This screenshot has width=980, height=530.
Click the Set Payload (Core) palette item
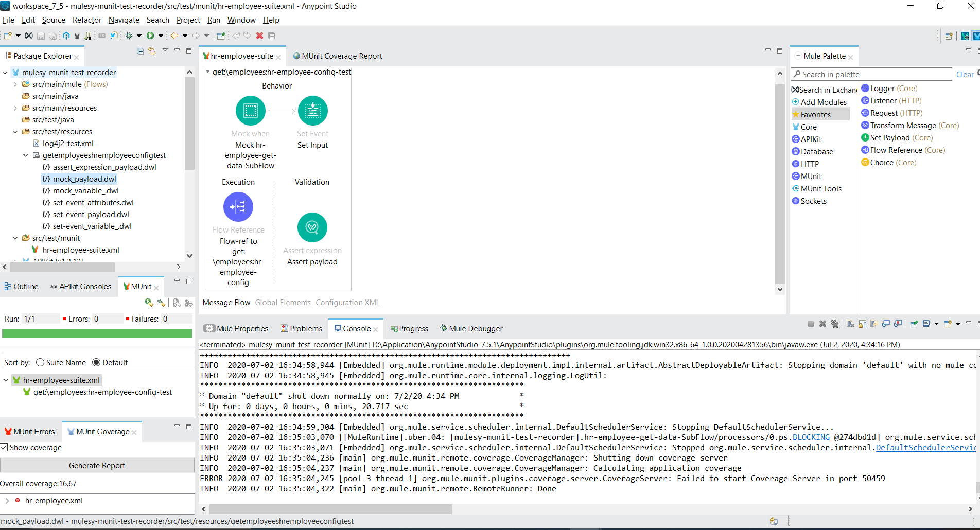[897, 138]
